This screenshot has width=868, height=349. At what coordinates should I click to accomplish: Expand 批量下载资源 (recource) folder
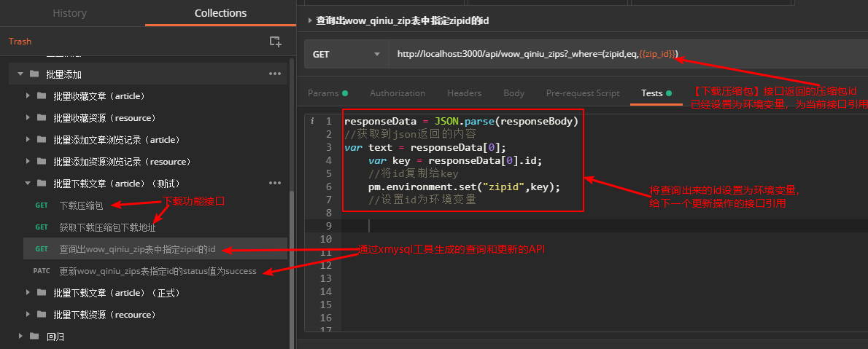point(28,314)
